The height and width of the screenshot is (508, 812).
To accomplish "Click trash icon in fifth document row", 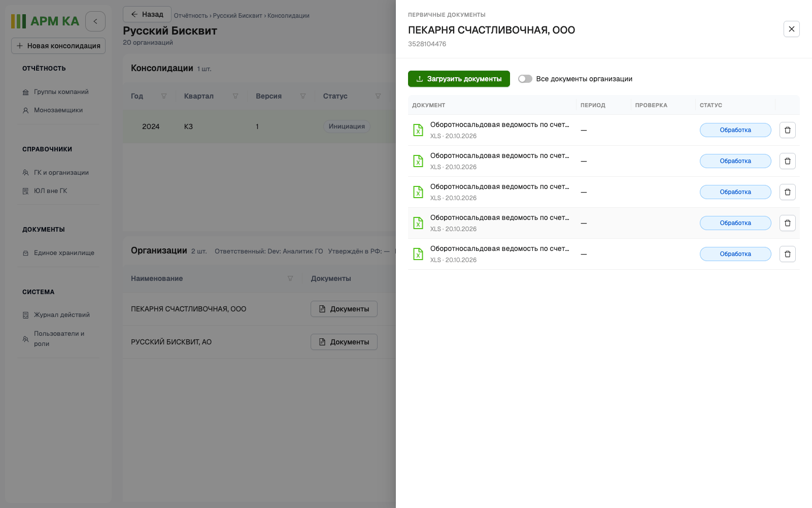I will (787, 254).
